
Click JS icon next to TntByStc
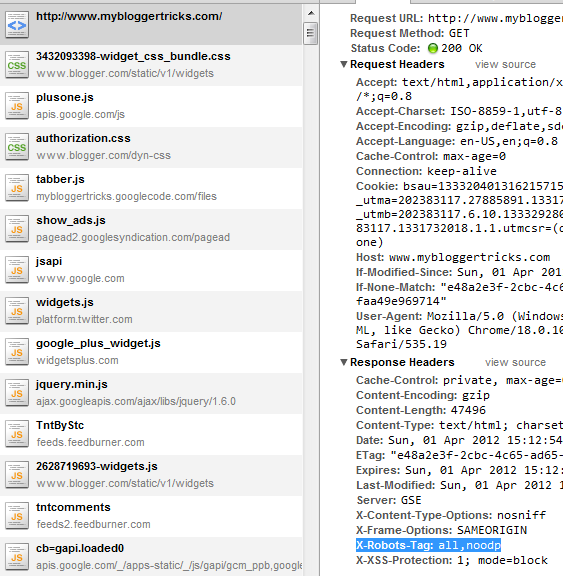pos(17,434)
